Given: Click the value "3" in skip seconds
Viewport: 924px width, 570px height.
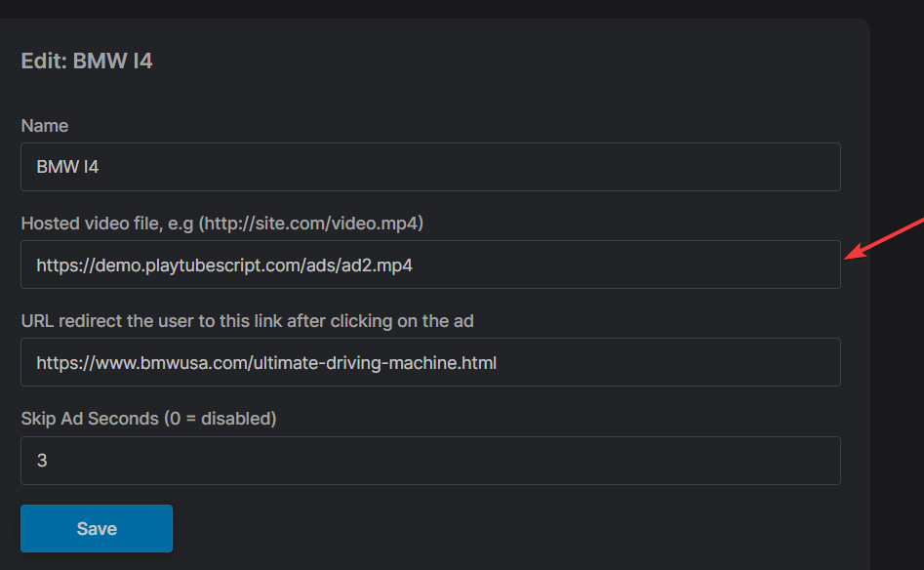Looking at the screenshot, I should click(42, 461).
